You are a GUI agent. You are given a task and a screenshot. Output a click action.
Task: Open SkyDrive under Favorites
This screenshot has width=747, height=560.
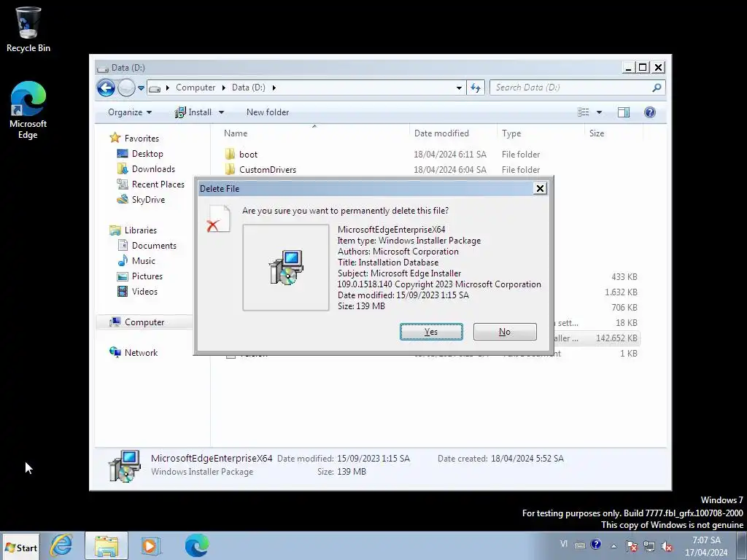[x=148, y=200]
